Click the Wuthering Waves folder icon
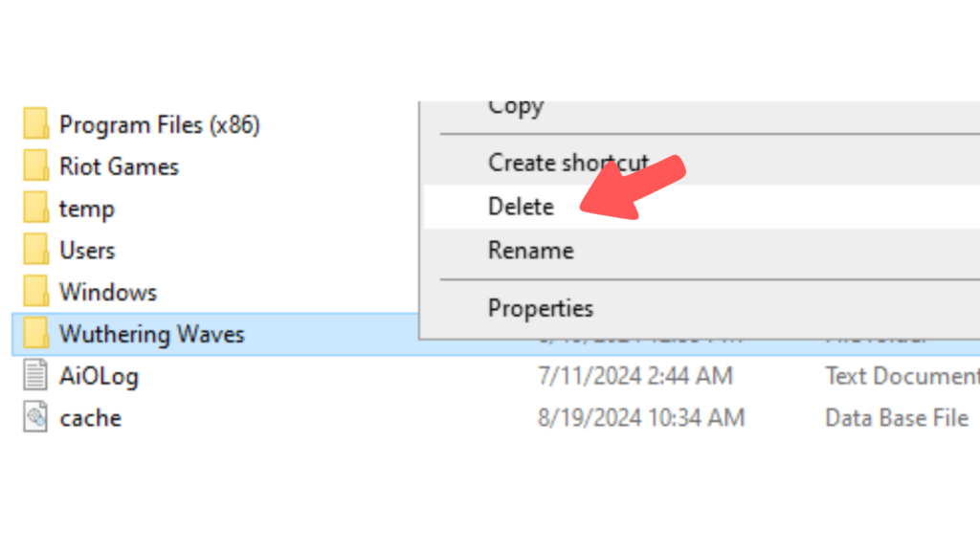The image size is (980, 551). point(35,333)
